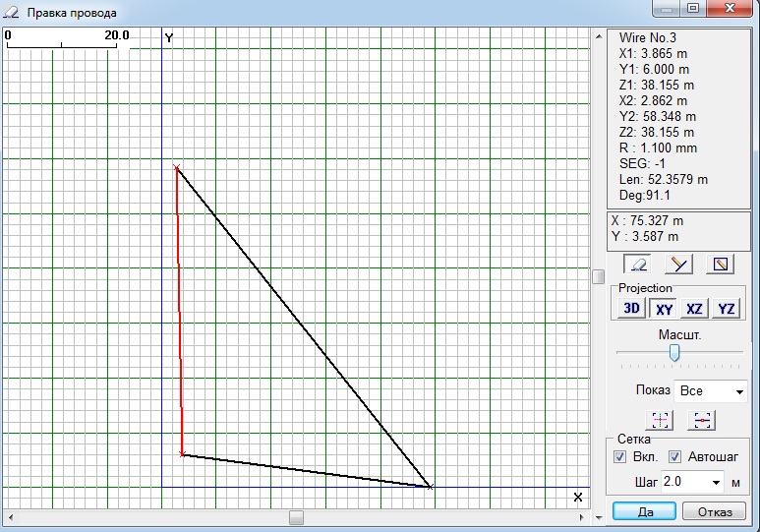Click the 'Len: 52.3579 m' value
760x532 pixels.
pyautogui.click(x=663, y=179)
